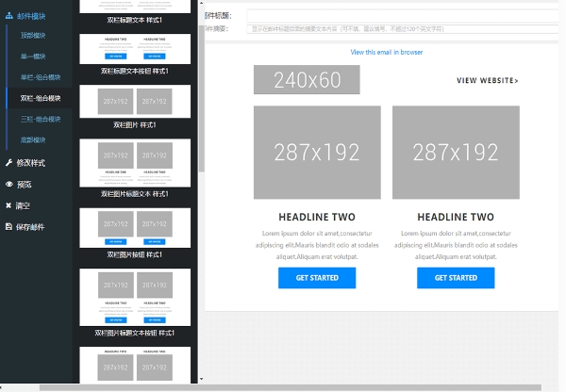Select 双栏图片标题文本按钮 样式1 thumbnail
Screen dimensions: 566x392
135,297
